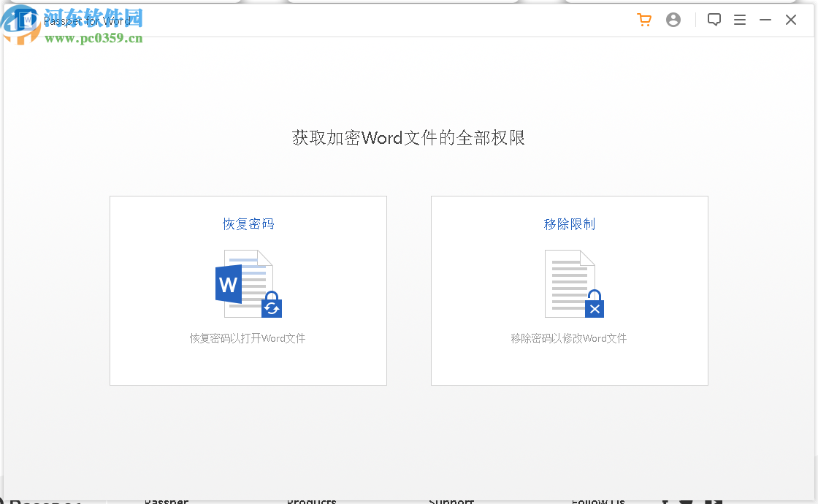Click the 恢复密码以打开Word文件 caption text

248,338
